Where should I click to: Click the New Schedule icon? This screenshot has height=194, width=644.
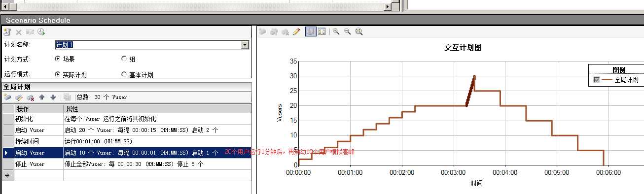pyautogui.click(x=7, y=32)
